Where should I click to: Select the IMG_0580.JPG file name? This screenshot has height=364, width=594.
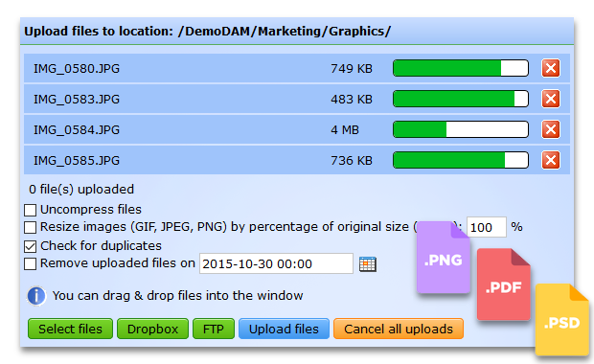pos(77,69)
